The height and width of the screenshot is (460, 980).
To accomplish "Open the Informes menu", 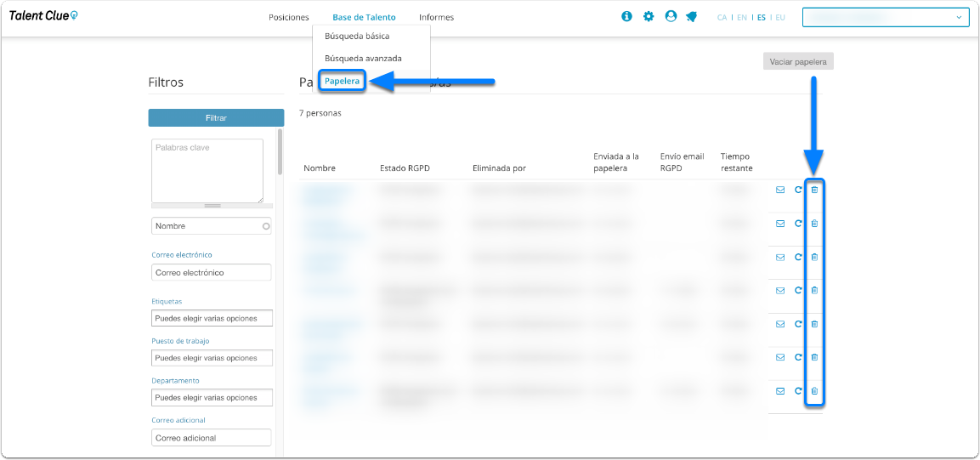I will [436, 18].
